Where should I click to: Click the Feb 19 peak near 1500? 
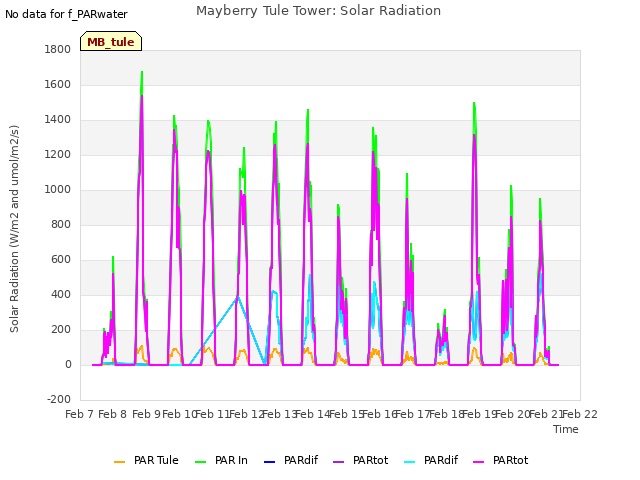474,104
